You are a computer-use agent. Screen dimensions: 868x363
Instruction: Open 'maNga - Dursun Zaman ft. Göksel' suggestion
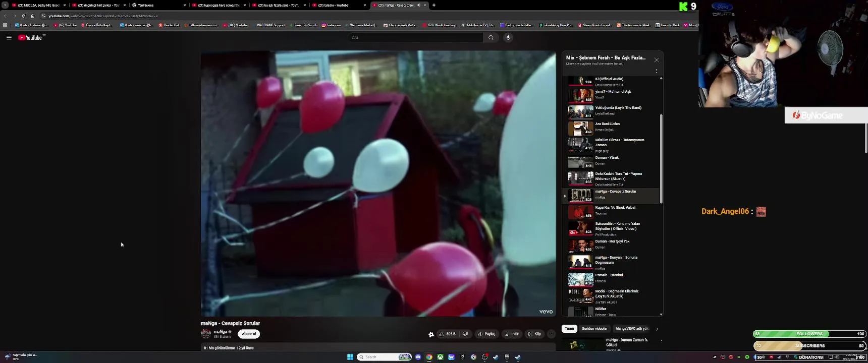tap(627, 342)
